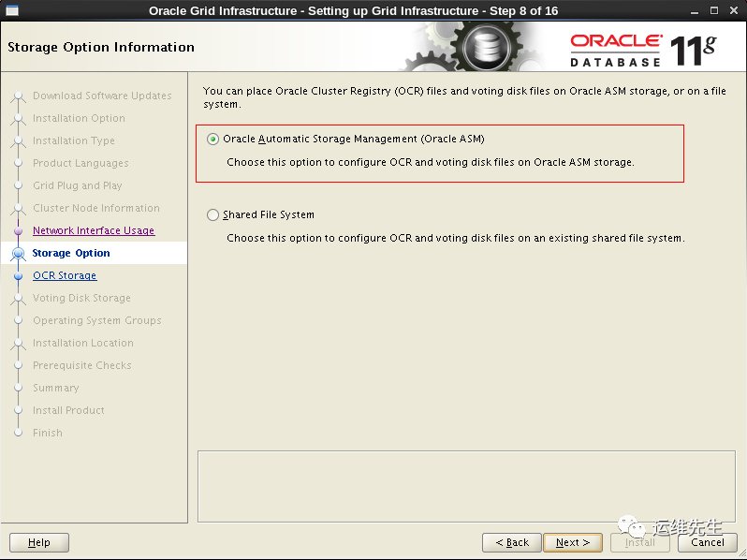The height and width of the screenshot is (560, 747).
Task: Click the Storage Option step marker icon
Action: (18, 253)
